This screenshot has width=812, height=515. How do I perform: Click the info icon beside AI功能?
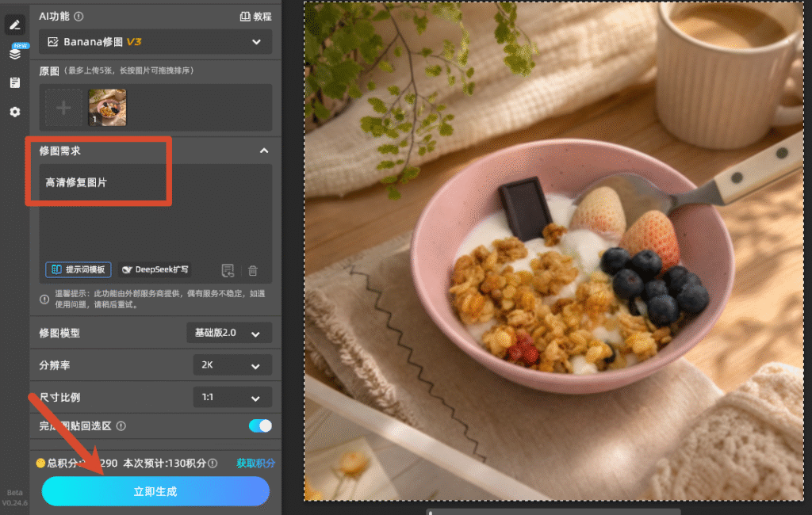click(79, 17)
